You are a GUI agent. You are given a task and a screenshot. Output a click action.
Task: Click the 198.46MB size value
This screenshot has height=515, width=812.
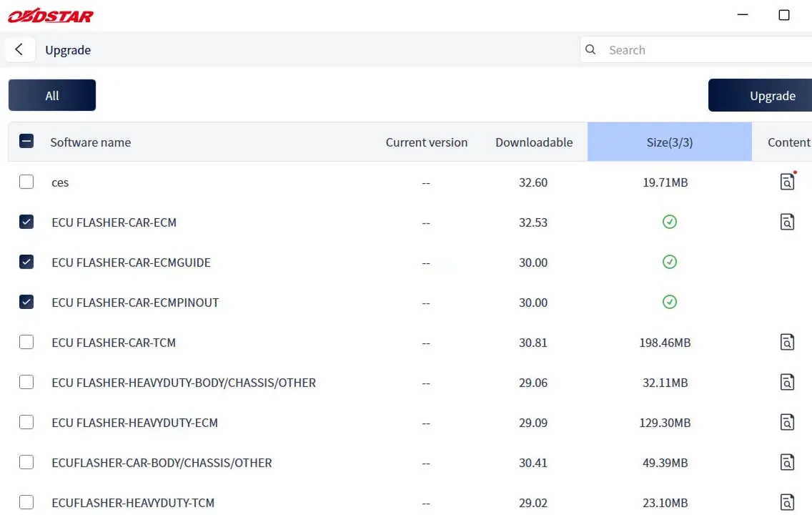coord(665,343)
